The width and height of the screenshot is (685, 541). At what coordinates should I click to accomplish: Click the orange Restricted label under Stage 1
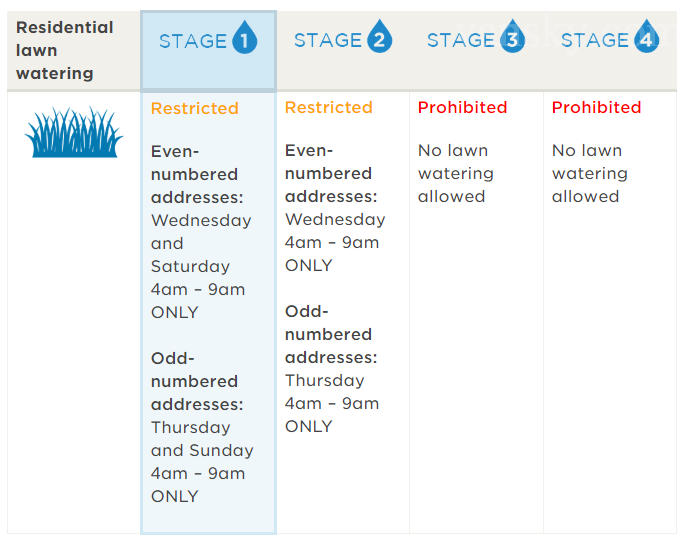(195, 108)
